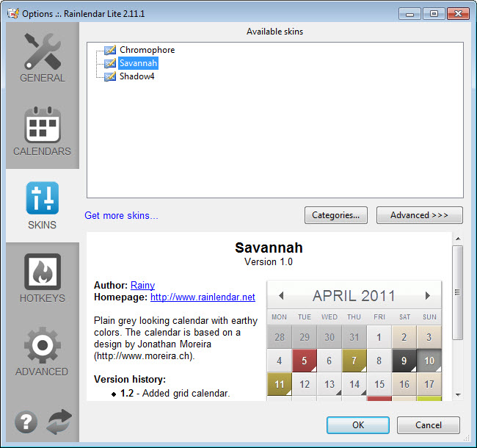Maximize the Options window

tap(434, 14)
